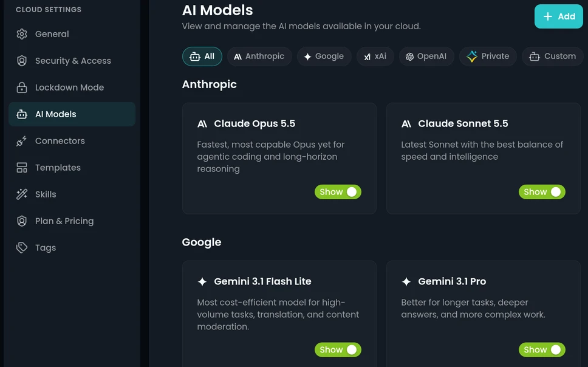Screen dimensions: 588x367
Task: Open the Templates page
Action: click(x=72, y=168)
